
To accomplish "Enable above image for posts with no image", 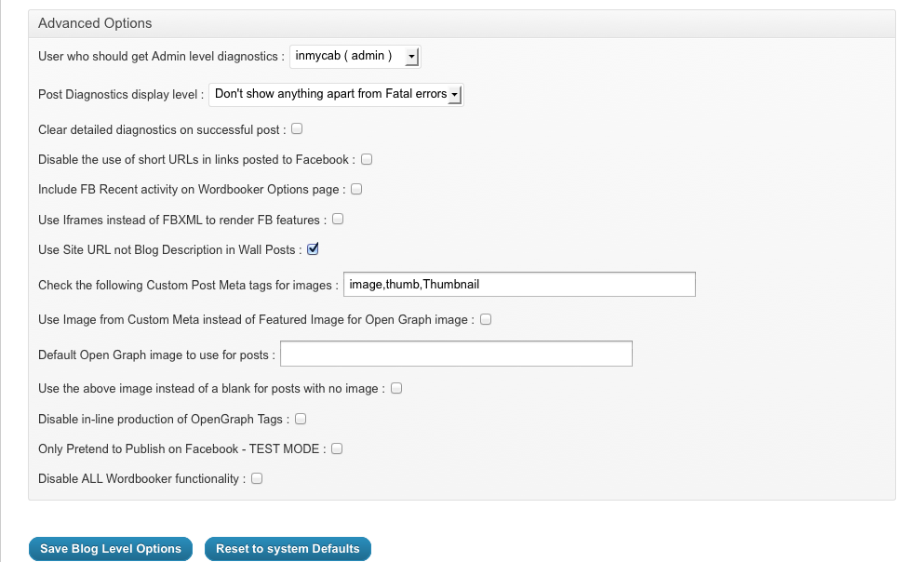I will click(395, 388).
